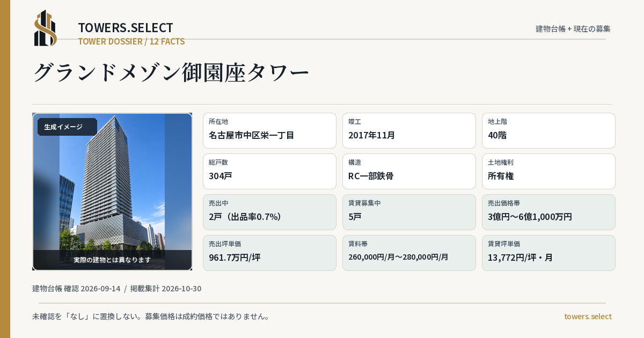The image size is (644, 338).
Task: Select the 地上階 40階 card
Action: pos(548,130)
